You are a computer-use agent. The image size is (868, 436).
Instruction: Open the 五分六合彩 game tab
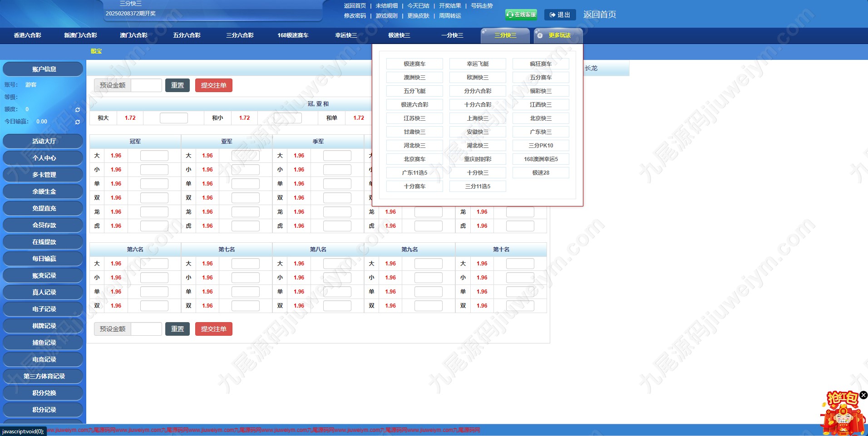point(187,35)
